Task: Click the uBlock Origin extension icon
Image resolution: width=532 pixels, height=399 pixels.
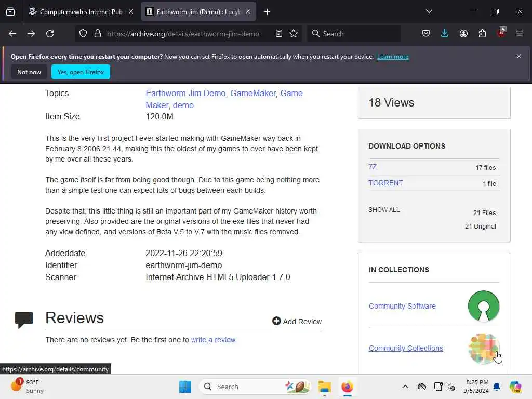Action: [x=501, y=33]
